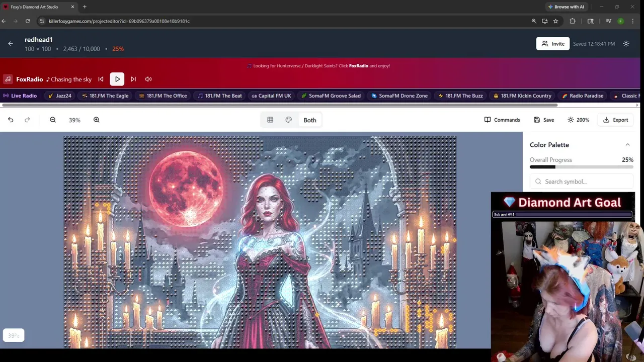Viewport: 644px width, 362px height.
Task: Select Radio Paradise station
Action: coord(583,96)
